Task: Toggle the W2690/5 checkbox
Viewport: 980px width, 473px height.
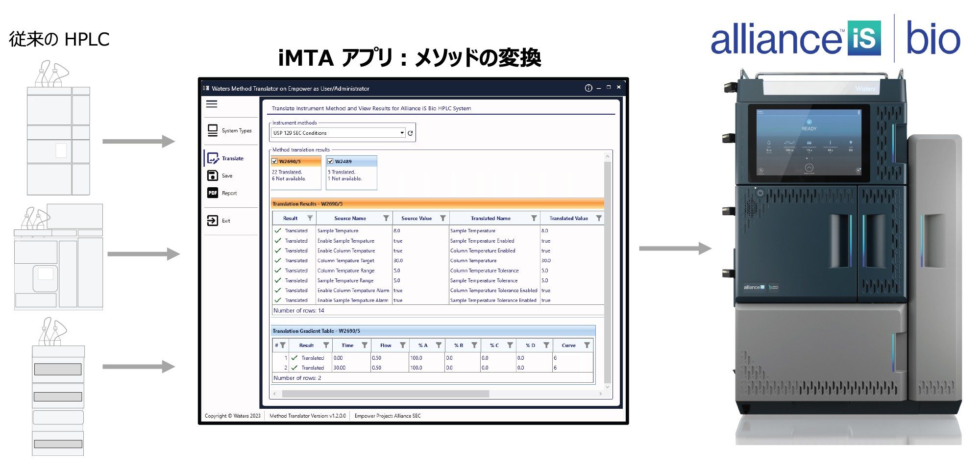Action: click(x=274, y=161)
